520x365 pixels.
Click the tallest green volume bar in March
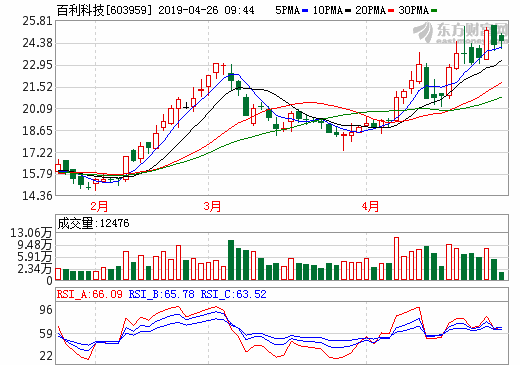coord(231,260)
